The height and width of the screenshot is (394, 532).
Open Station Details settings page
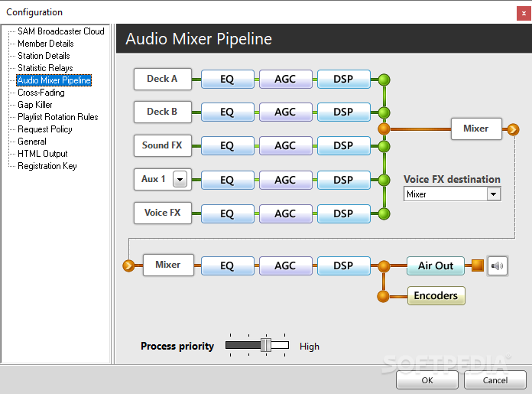click(x=44, y=56)
